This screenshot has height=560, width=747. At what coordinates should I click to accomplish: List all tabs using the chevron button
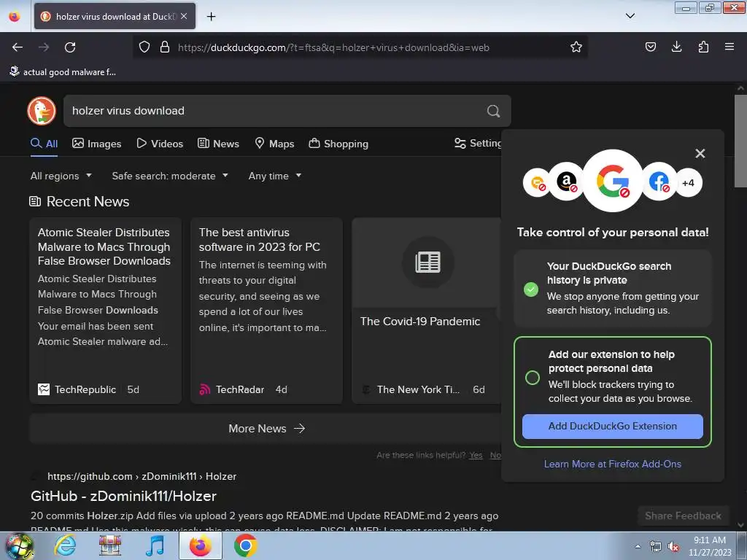(630, 16)
